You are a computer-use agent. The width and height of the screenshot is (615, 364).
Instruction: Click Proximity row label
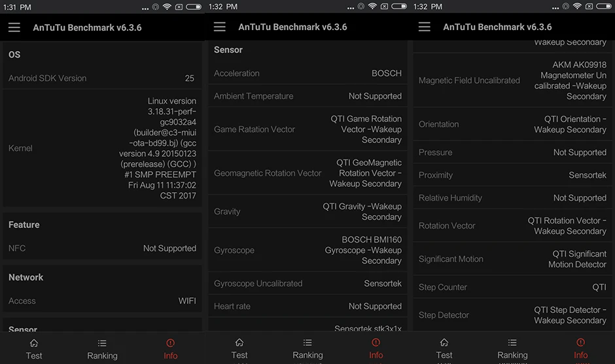(435, 175)
